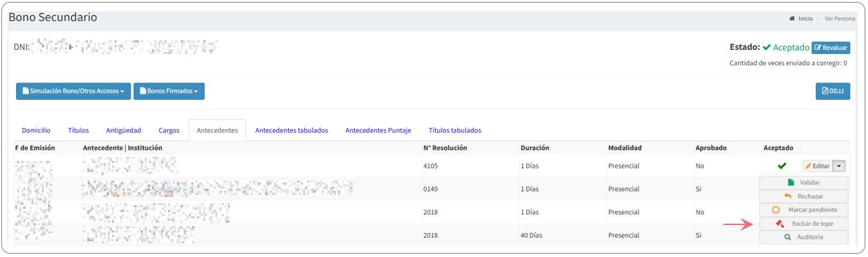
Task: Click the Bono Secundario page title
Action: point(53,17)
